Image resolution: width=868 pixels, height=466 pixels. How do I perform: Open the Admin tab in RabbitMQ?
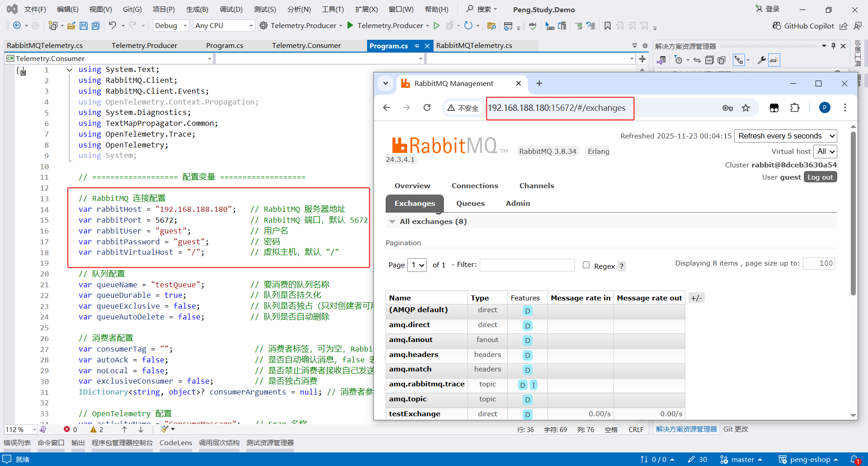(518, 204)
